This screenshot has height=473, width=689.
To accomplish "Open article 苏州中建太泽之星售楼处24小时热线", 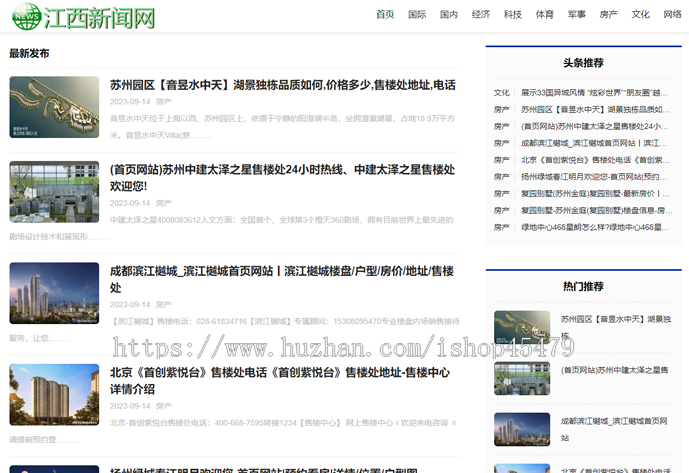I will [x=282, y=178].
